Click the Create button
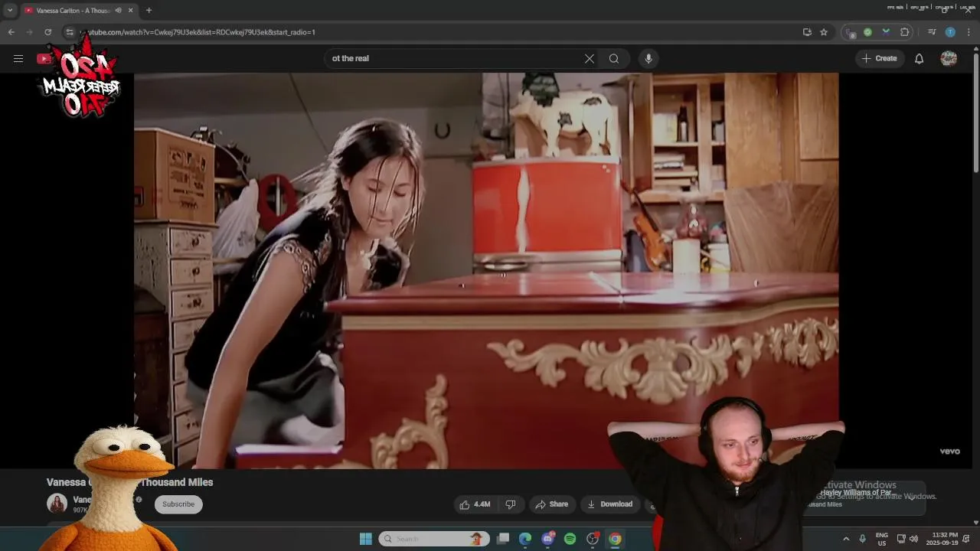 click(879, 58)
